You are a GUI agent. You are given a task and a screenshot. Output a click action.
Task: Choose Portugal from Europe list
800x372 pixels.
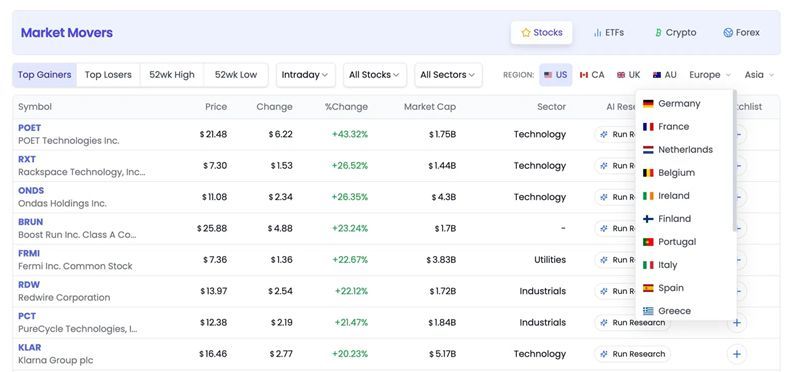pos(684,242)
